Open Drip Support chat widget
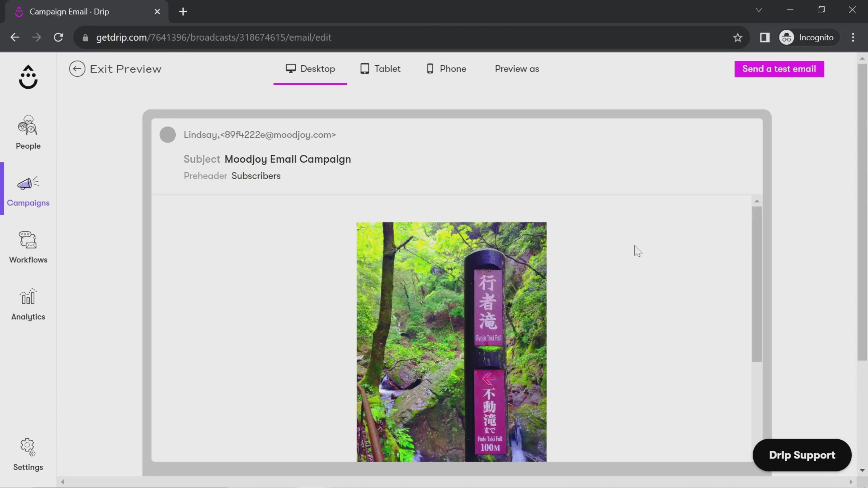868x488 pixels. pyautogui.click(x=802, y=455)
